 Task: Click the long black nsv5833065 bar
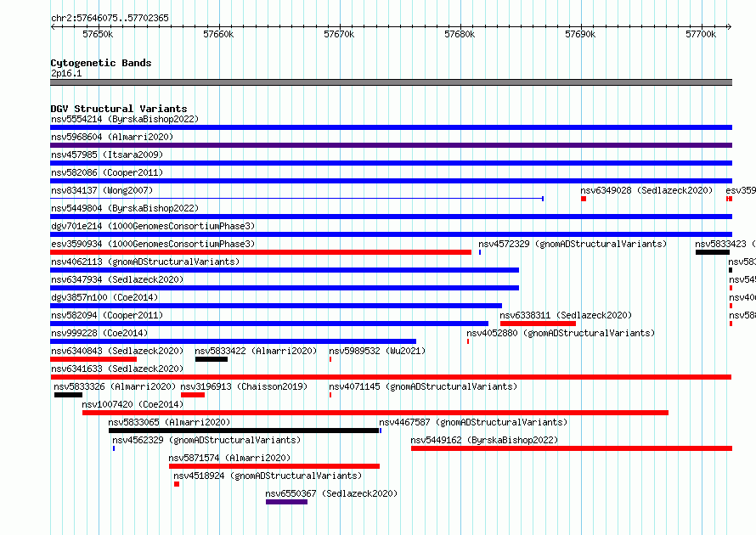(244, 431)
